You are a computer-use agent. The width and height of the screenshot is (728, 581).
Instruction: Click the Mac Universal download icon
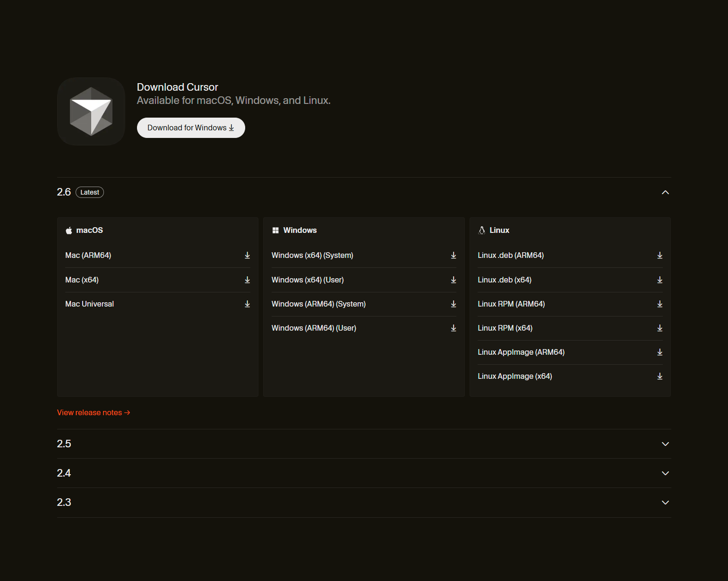pos(247,304)
